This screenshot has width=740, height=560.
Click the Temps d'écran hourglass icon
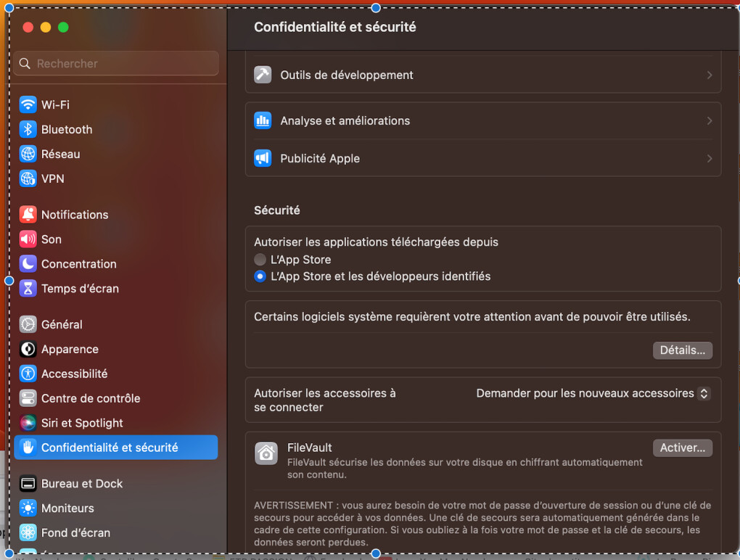28,288
